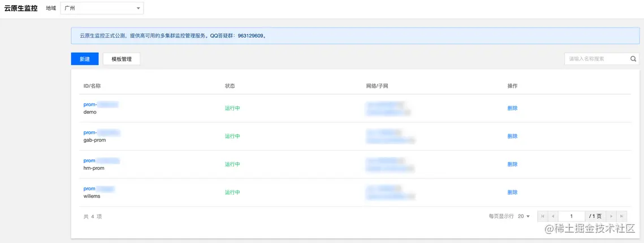Click the 运行中 status of demo
Screen dimensions: 644x243
pos(232,108)
